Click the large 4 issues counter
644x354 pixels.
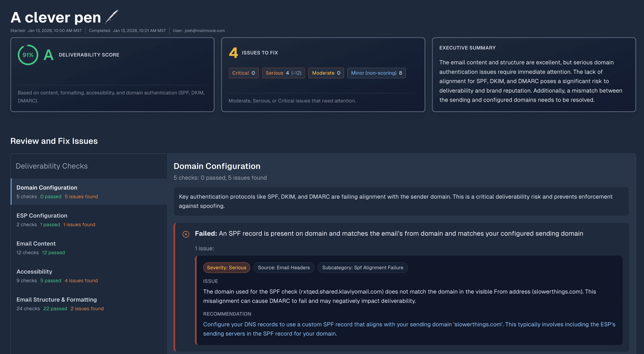click(x=233, y=53)
